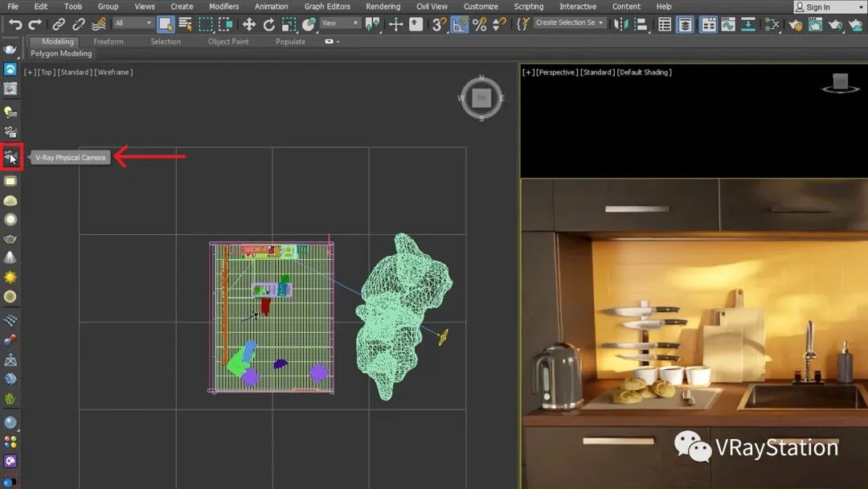The height and width of the screenshot is (489, 868).
Task: Open Render Setup teapot icon
Action: [x=795, y=24]
